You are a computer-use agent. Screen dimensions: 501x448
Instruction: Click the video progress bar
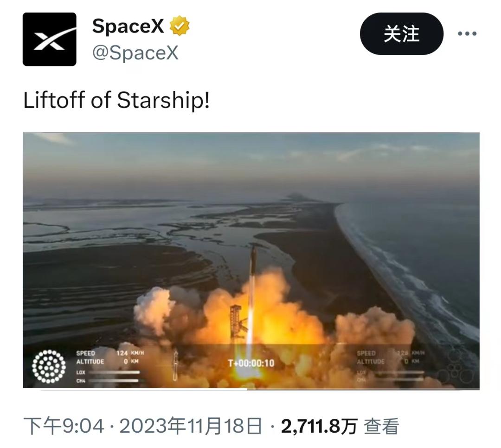(251, 389)
